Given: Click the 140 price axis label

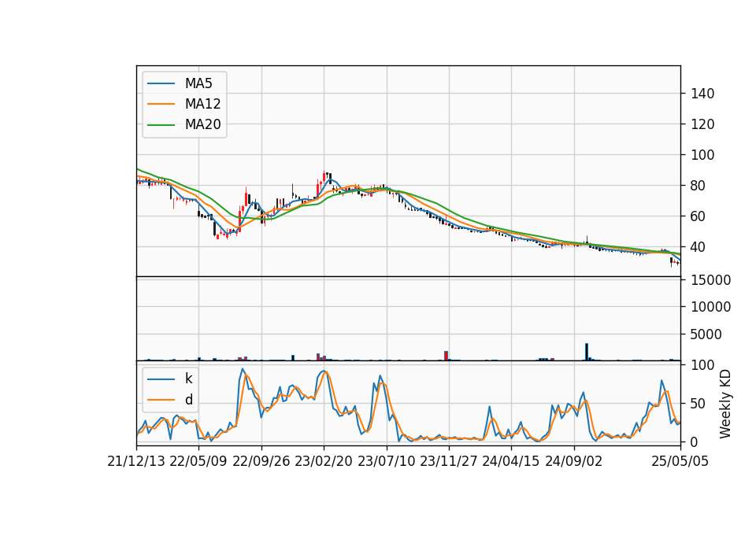Looking at the screenshot, I should (702, 94).
